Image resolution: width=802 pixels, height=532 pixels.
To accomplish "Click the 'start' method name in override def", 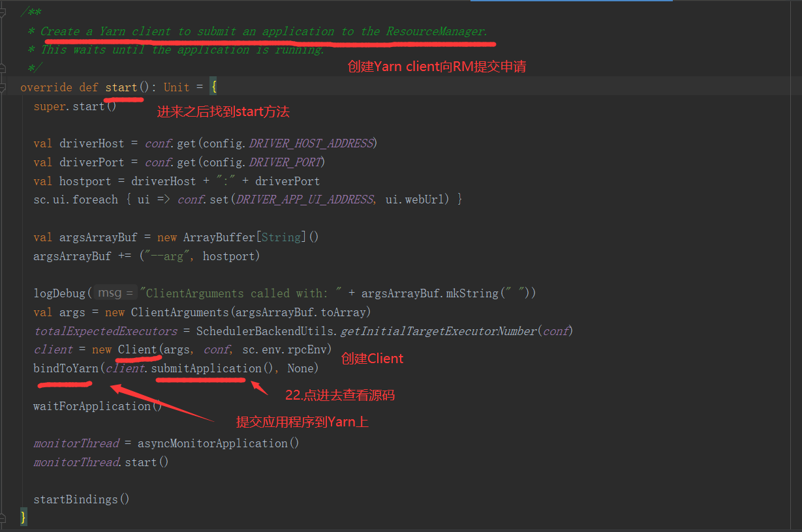I will pos(121,87).
